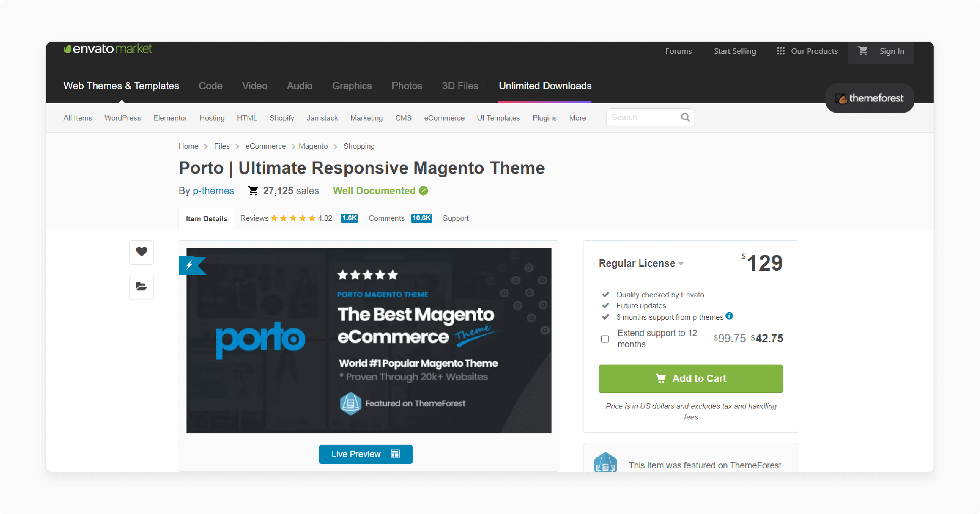Add to collection using folder icon
Image resolution: width=980 pixels, height=514 pixels.
(142, 287)
